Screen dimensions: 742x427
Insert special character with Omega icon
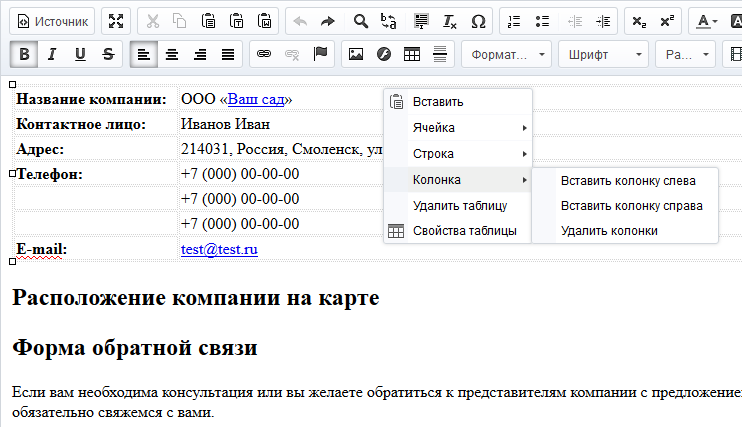[x=478, y=21]
